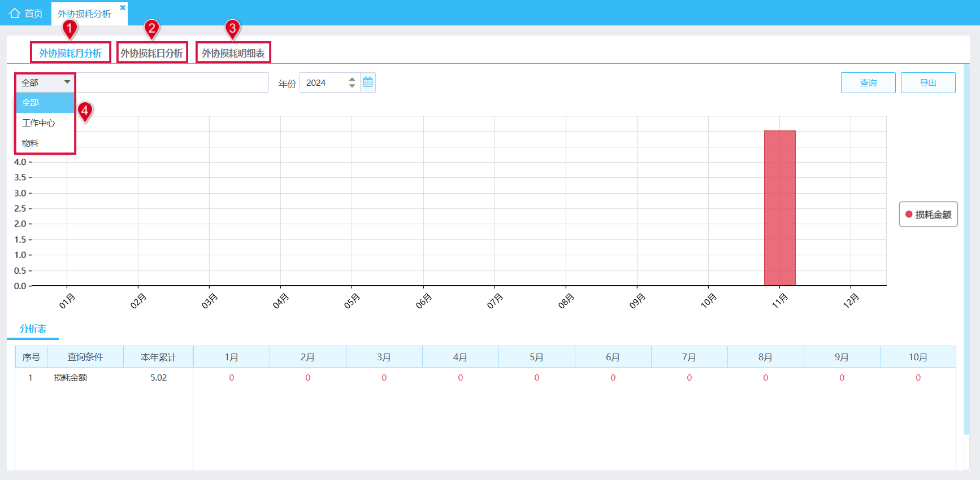This screenshot has height=480, width=980.
Task: Click the 序号 column header
Action: click(x=31, y=357)
